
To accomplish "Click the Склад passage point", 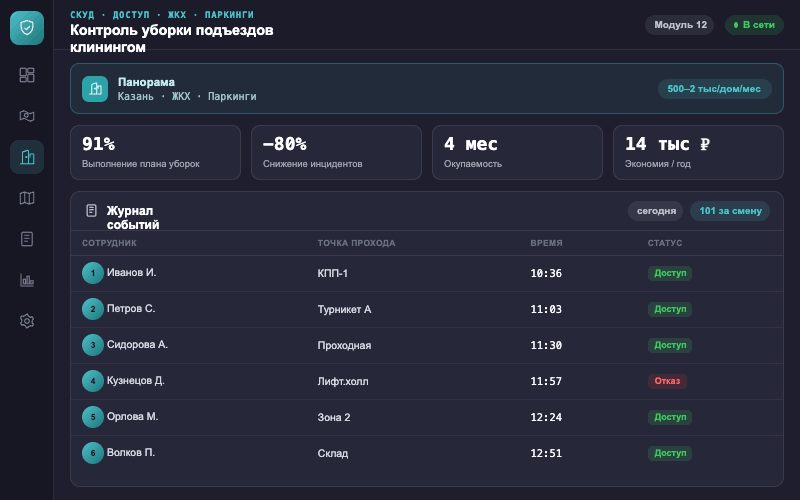I will tap(333, 453).
